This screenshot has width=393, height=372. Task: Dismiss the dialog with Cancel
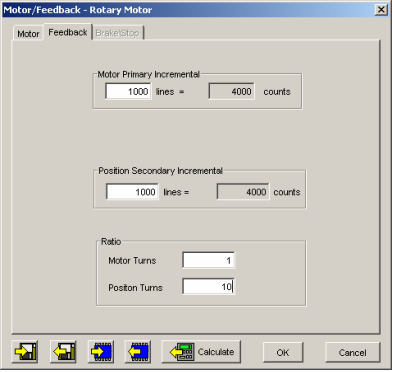[x=352, y=353]
